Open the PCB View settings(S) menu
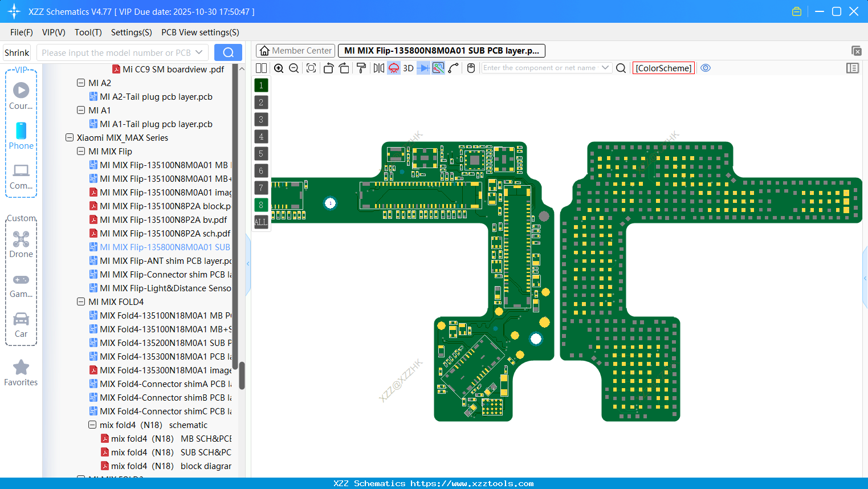This screenshot has width=868, height=489. pos(200,32)
